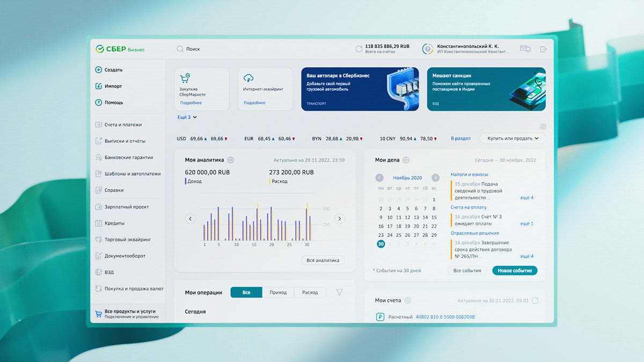Click the logout icon in header
Image resolution: width=644 pixels, height=362 pixels.
coord(543,49)
